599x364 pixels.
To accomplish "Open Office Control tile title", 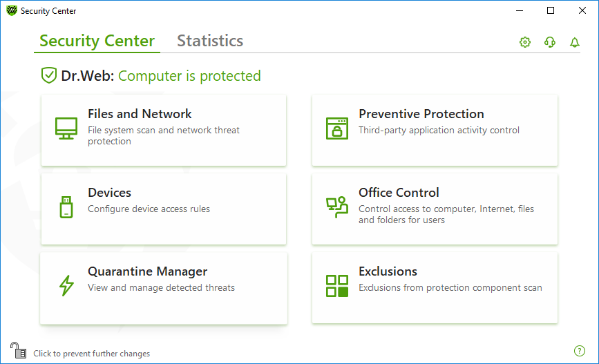I will pos(399,193).
